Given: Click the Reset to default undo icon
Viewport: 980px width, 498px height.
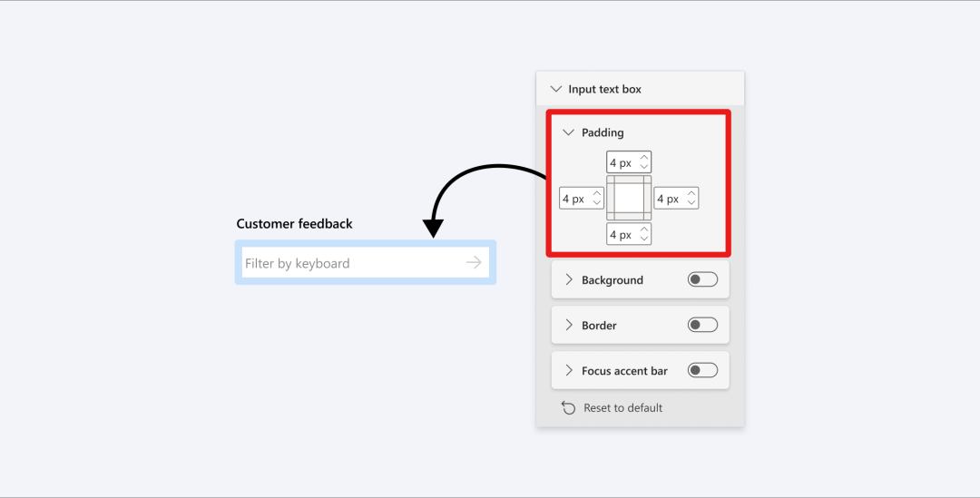Looking at the screenshot, I should coord(568,408).
